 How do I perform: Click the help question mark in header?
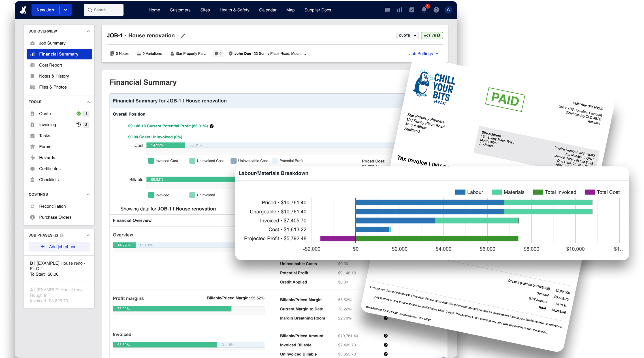click(436, 10)
